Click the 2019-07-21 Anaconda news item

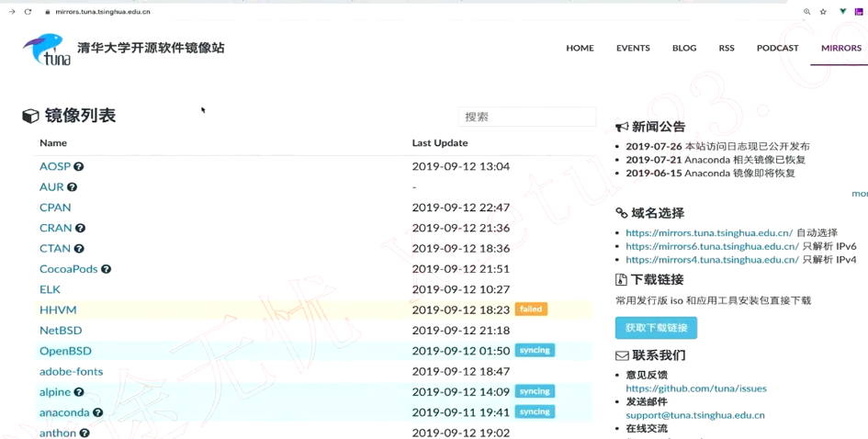point(716,160)
